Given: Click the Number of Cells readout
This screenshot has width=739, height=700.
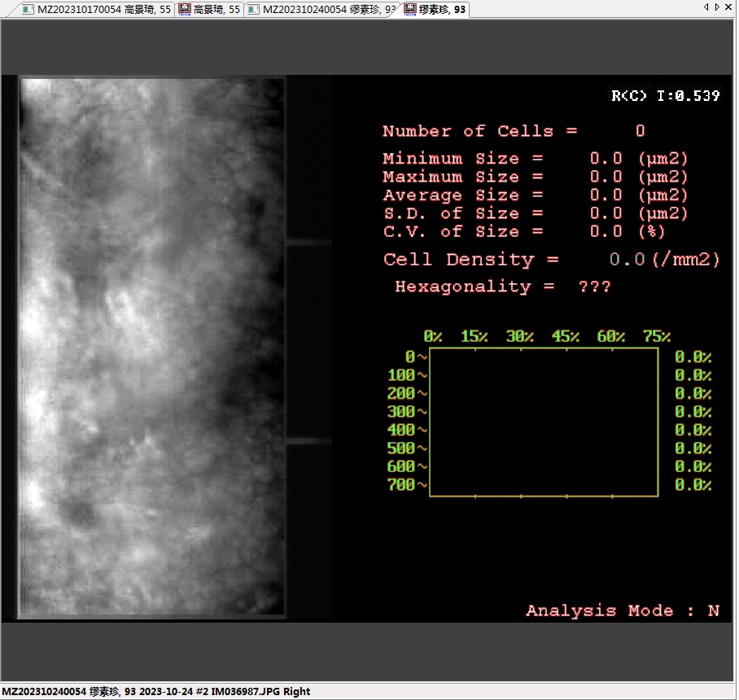Looking at the screenshot, I should pos(513,132).
